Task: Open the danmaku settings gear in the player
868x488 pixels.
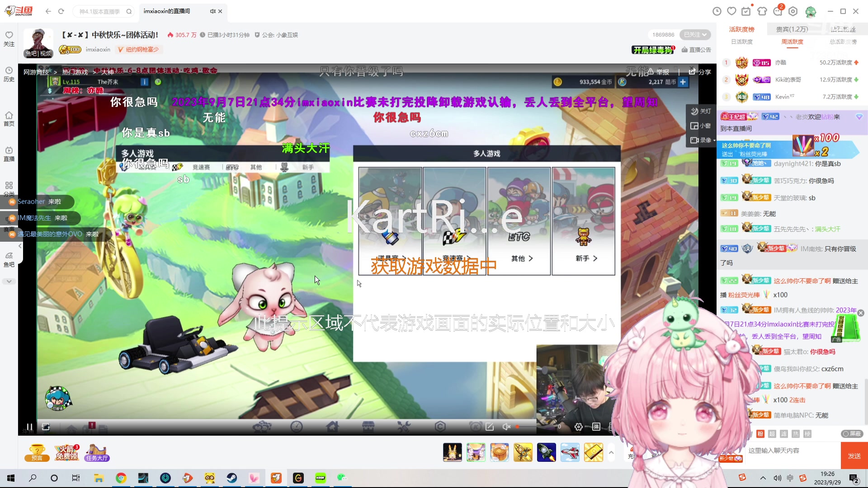Action: coord(578,427)
